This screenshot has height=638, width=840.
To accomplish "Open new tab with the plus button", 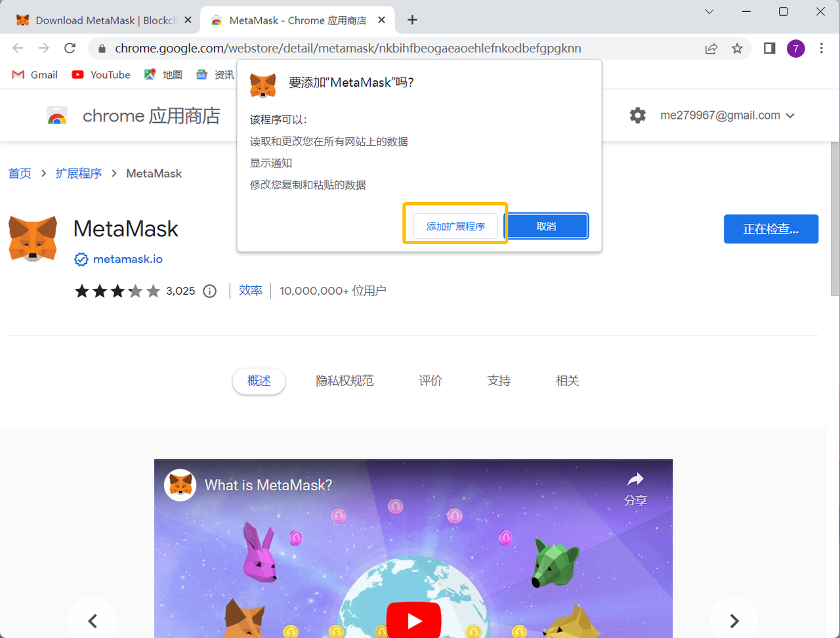I will coord(412,20).
